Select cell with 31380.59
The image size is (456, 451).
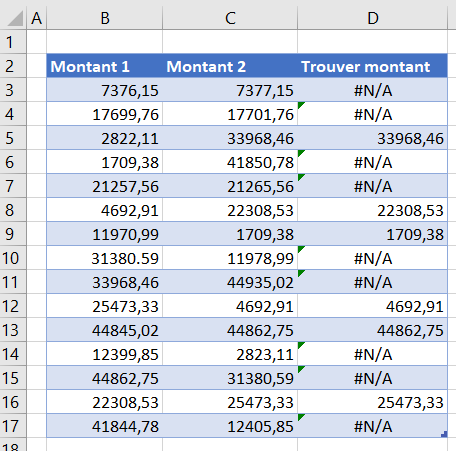(105, 258)
